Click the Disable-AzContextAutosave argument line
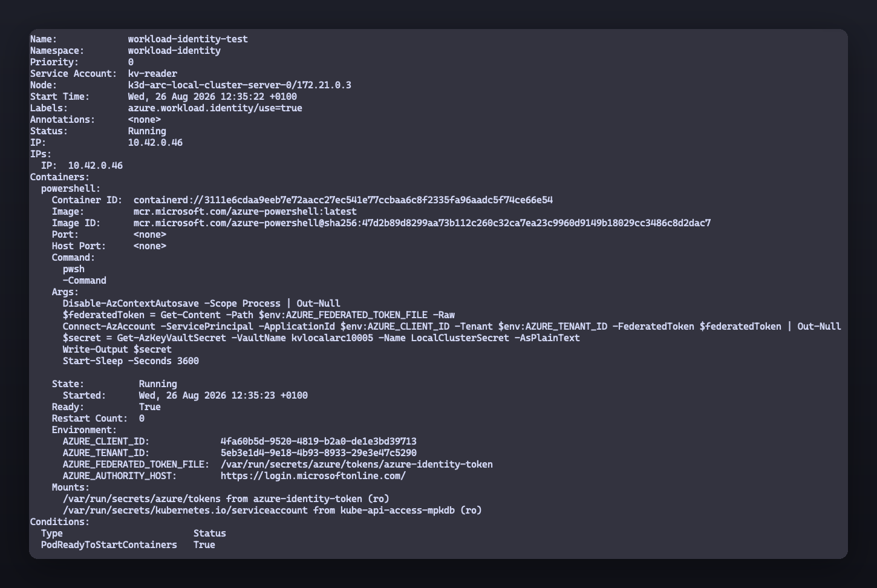The image size is (877, 588). (201, 304)
